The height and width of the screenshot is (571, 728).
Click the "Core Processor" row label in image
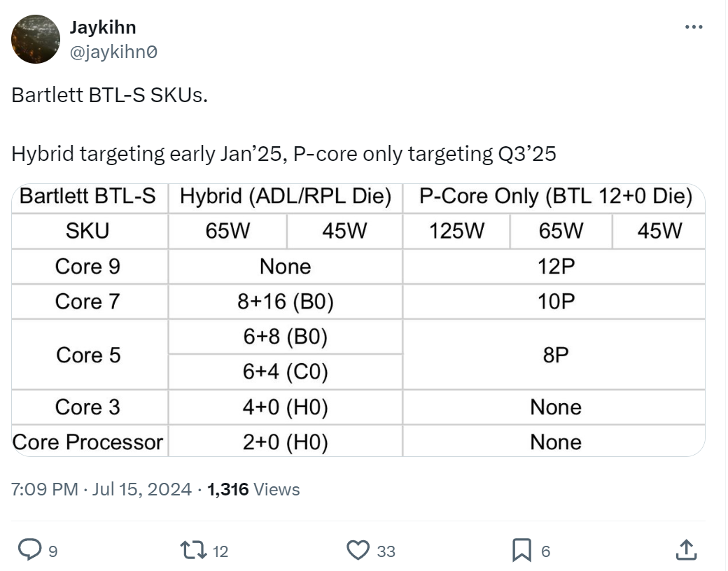pyautogui.click(x=87, y=442)
